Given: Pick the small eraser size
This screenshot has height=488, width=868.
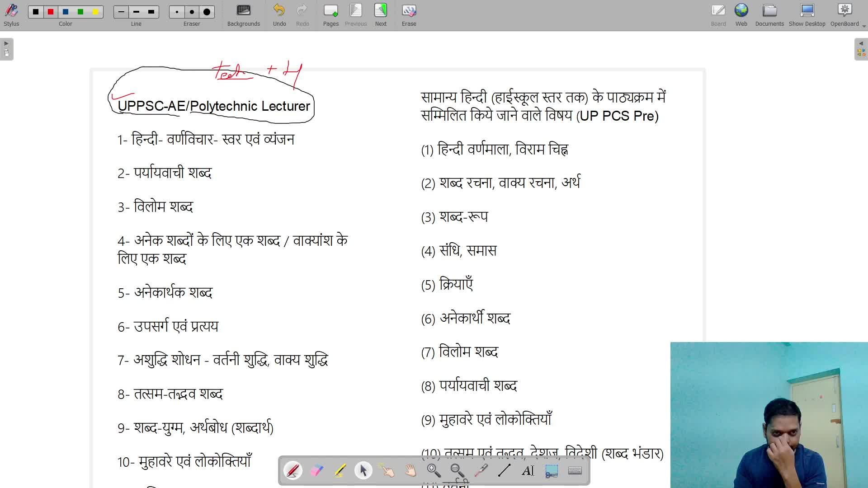Looking at the screenshot, I should (177, 12).
